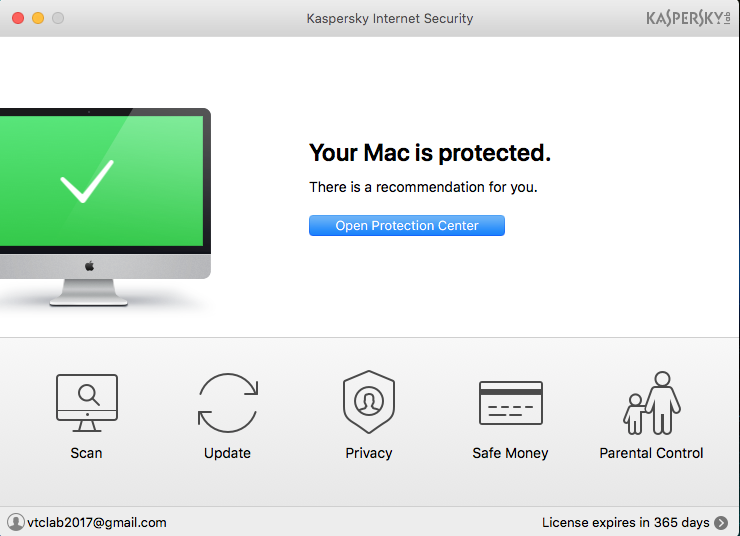Open the Parental Control family icon

point(651,402)
